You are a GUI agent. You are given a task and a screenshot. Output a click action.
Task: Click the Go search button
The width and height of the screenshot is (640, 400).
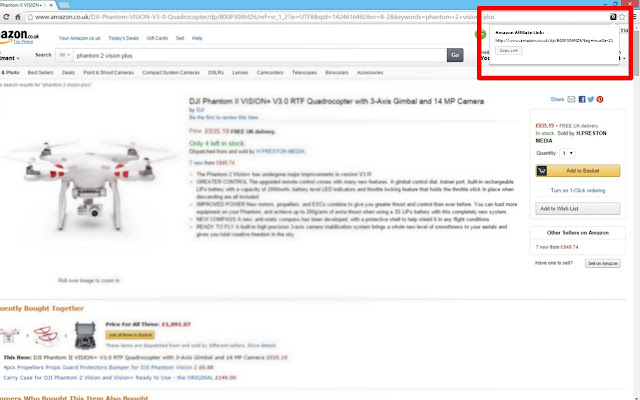(x=455, y=55)
